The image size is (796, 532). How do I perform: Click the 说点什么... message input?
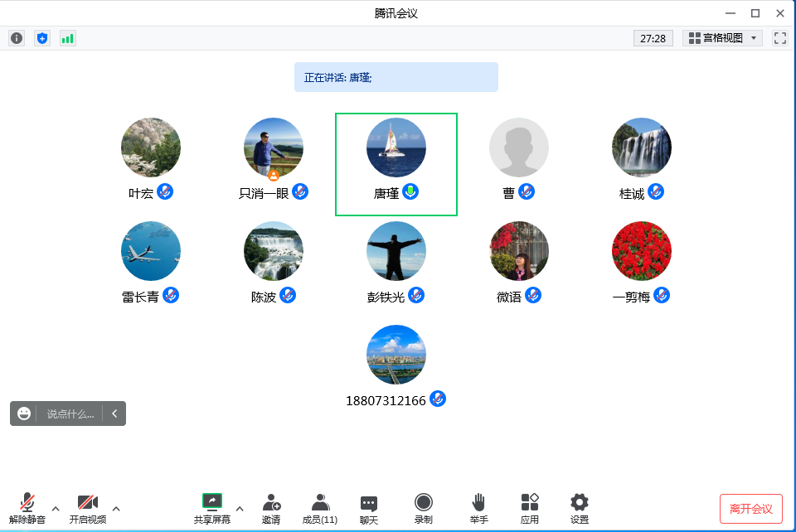click(x=70, y=414)
